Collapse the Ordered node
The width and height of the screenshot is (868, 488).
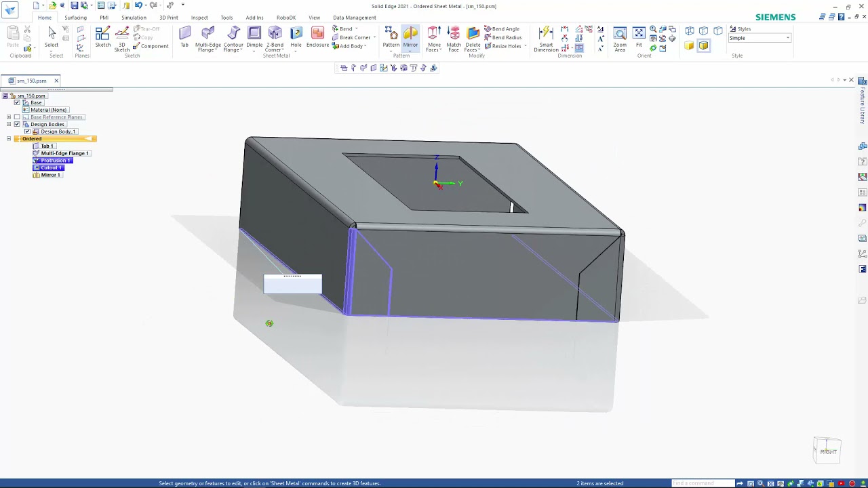pyautogui.click(x=9, y=139)
